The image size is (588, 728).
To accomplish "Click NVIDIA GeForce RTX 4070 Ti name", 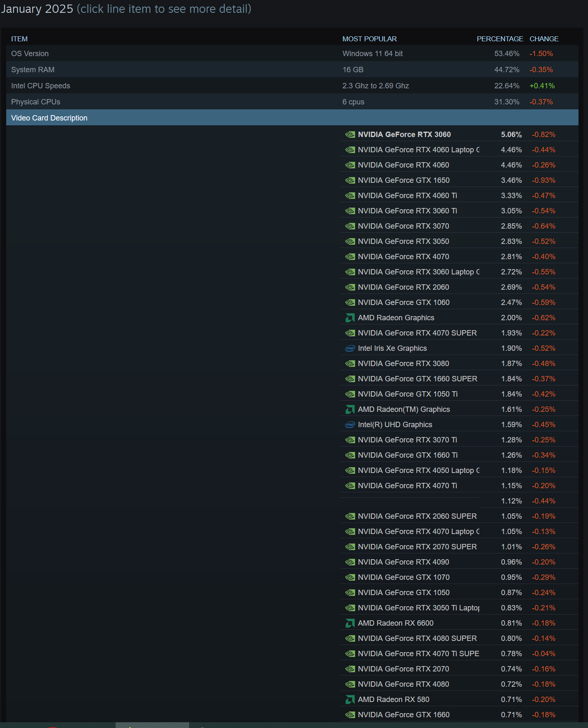I will [x=408, y=486].
